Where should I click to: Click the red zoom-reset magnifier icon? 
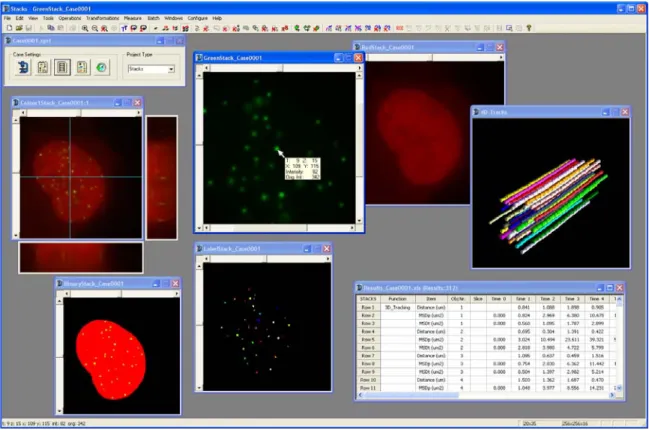pyautogui.click(x=104, y=28)
